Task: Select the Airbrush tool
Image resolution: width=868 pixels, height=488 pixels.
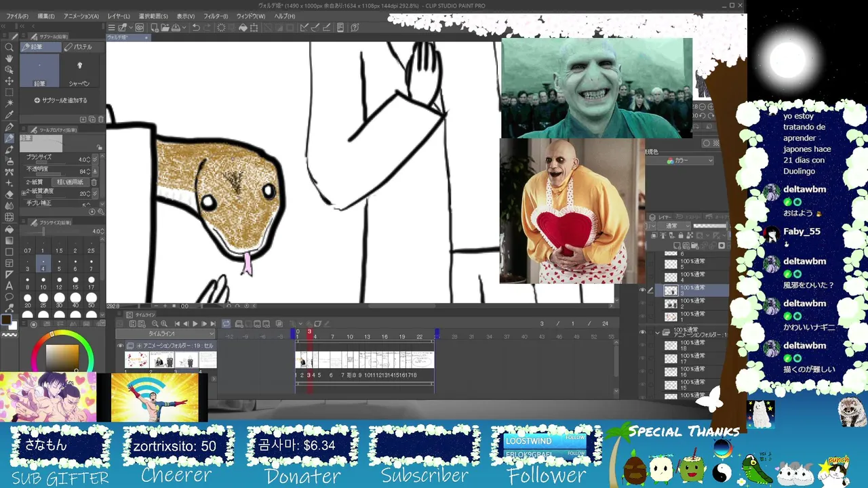Action: pyautogui.click(x=9, y=161)
